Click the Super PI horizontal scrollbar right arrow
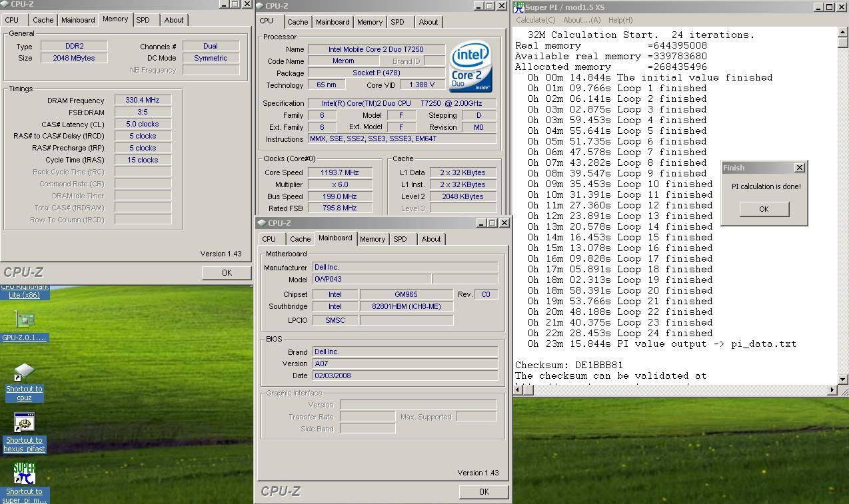Viewport: 849px width, 504px height. tap(832, 389)
